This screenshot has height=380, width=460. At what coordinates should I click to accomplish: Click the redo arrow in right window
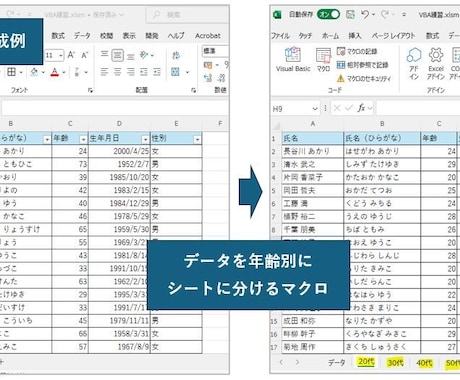385,15
